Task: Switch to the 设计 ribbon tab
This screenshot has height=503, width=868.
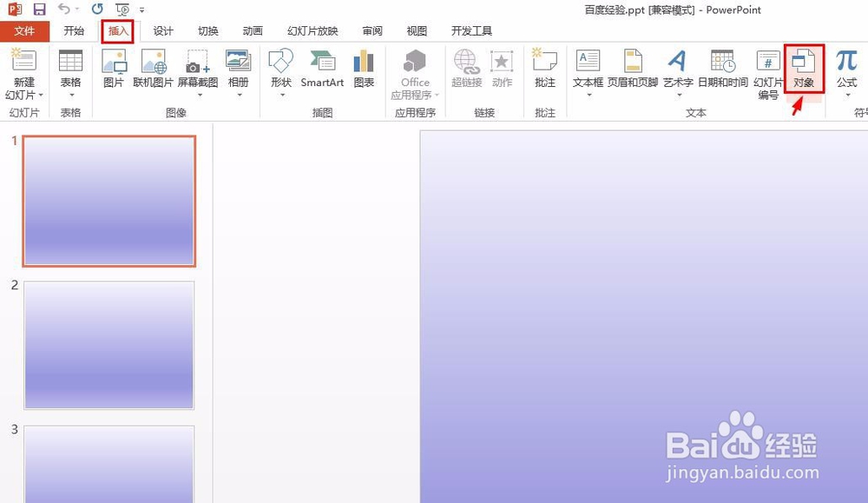Action: tap(162, 30)
